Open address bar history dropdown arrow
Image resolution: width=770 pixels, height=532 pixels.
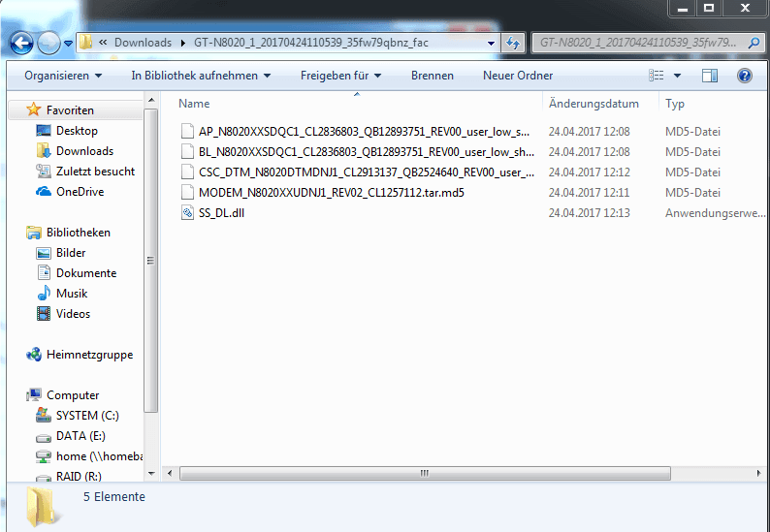point(491,44)
